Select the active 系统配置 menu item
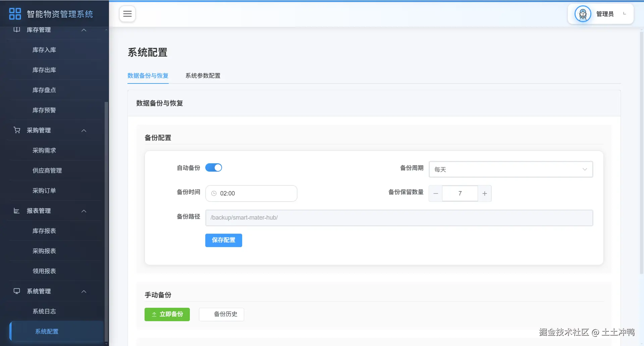The width and height of the screenshot is (644, 346). pos(56,331)
